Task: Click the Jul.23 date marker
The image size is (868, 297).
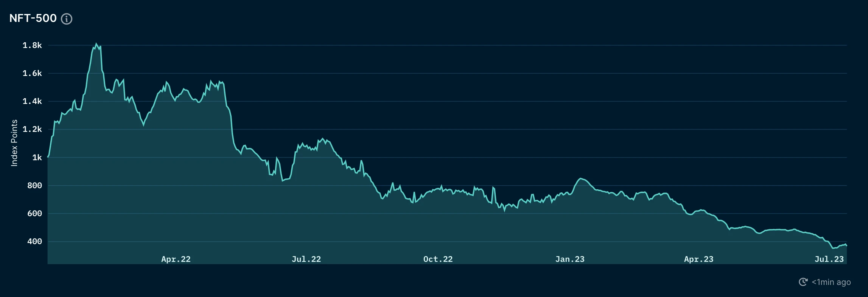Action: pos(829,259)
